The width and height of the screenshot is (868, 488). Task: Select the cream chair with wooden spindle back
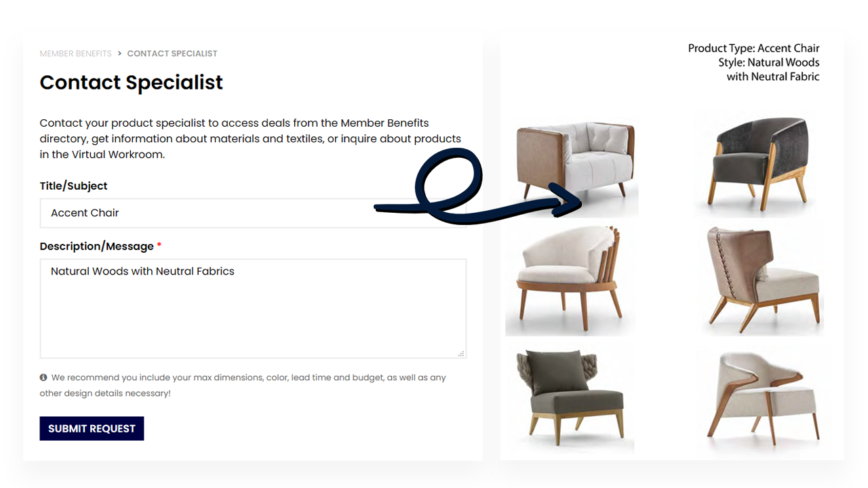[x=570, y=280]
